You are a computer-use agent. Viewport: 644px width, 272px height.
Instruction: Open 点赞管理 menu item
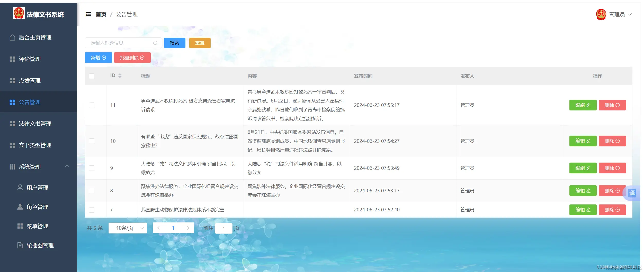click(38, 81)
